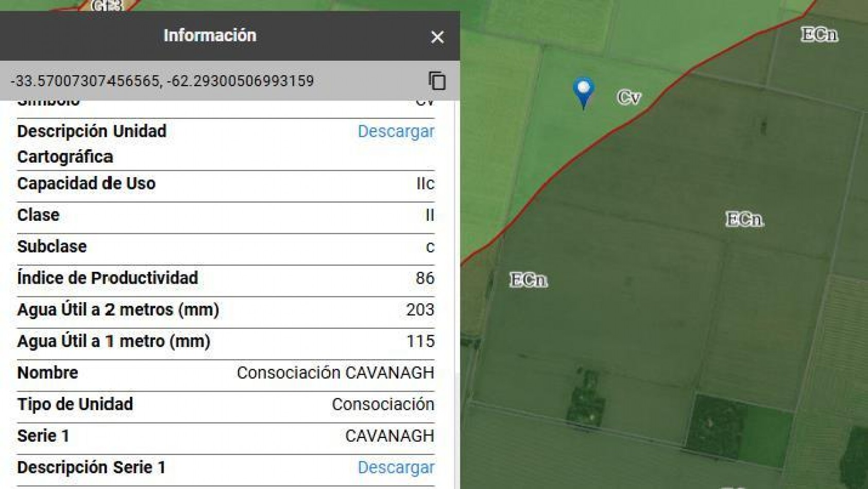Viewport: 868px width, 489px height.
Task: Download Descripción Unidad Cartográfica
Action: [396, 131]
